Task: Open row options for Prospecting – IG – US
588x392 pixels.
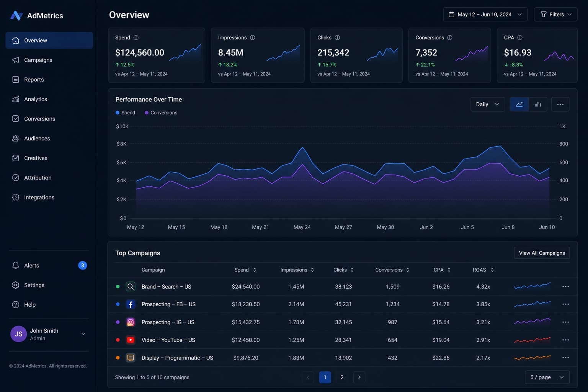Action: [566, 322]
